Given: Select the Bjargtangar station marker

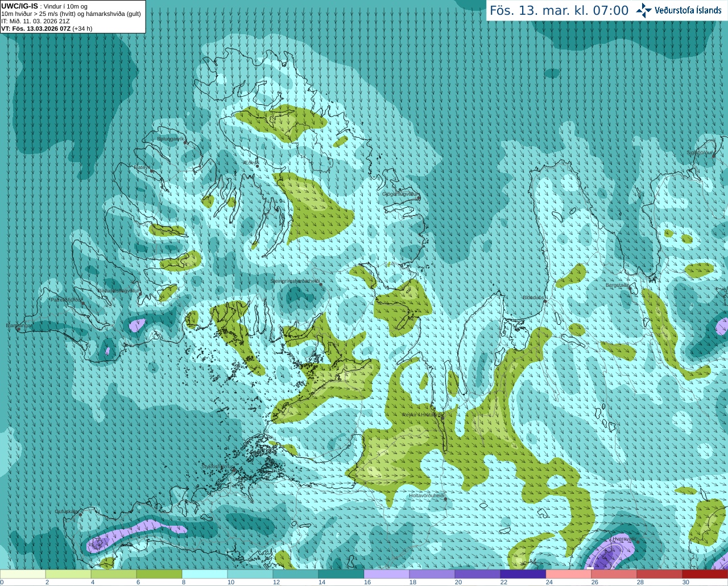Looking at the screenshot, I should (18, 329).
